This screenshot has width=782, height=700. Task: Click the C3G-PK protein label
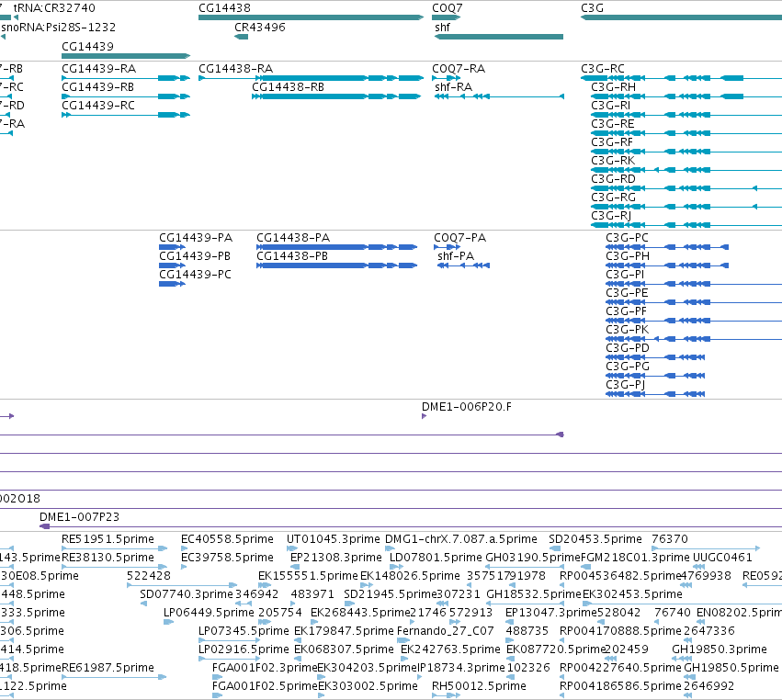pos(628,329)
